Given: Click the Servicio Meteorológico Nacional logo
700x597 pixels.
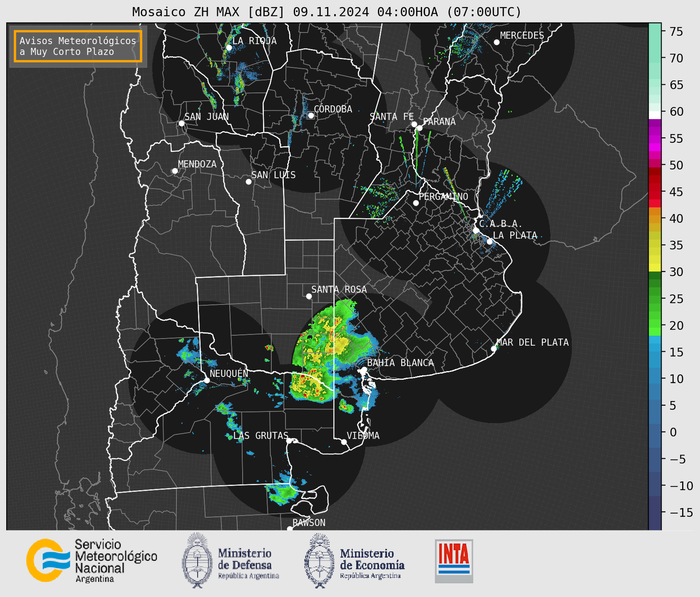Looking at the screenshot, I should [92, 560].
